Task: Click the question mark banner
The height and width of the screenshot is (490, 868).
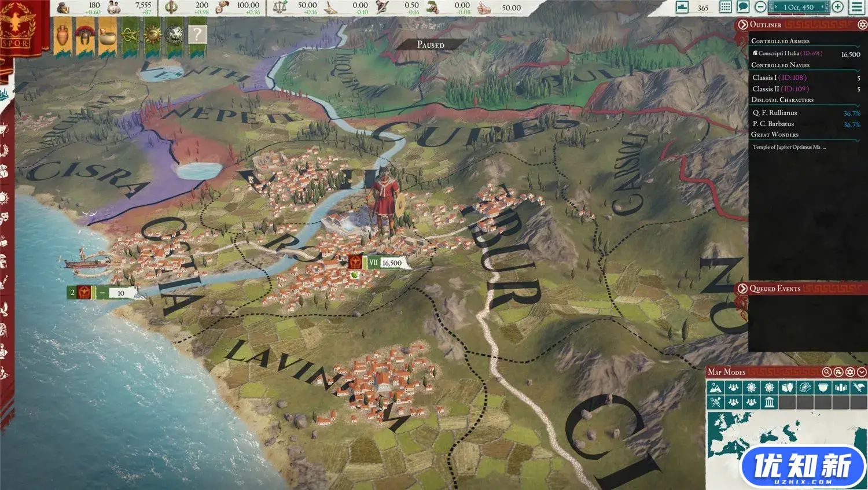Action: point(197,36)
